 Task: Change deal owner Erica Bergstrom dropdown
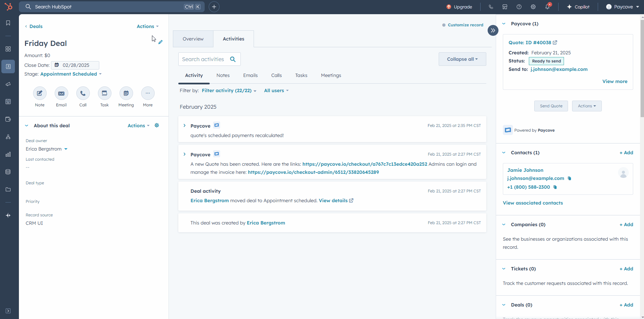(47, 149)
